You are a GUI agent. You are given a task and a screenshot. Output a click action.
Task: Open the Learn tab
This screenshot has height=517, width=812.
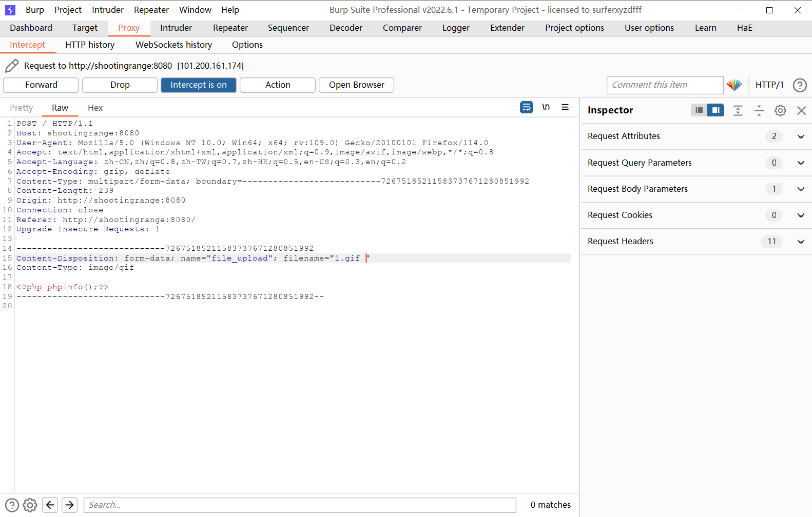pos(706,28)
